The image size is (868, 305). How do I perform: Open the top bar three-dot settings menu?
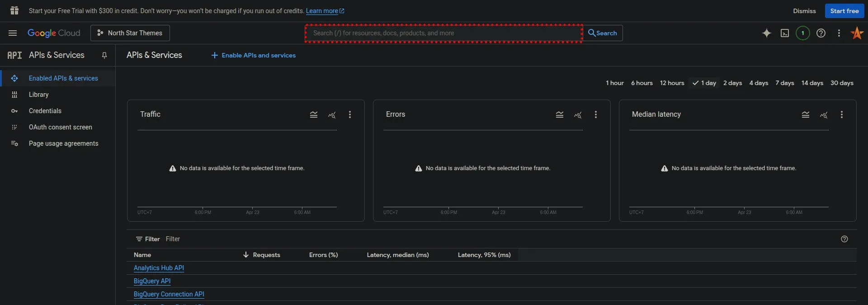pyautogui.click(x=839, y=33)
